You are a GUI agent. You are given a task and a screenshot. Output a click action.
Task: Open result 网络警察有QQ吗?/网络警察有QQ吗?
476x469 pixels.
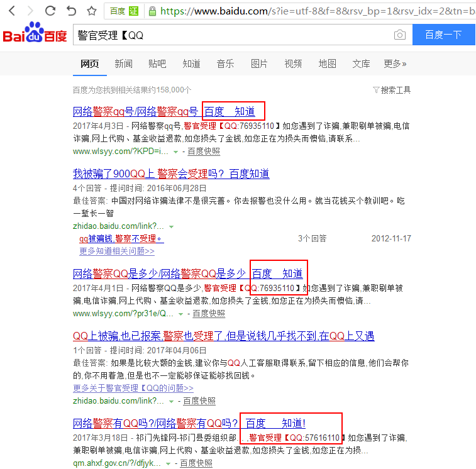point(189,423)
